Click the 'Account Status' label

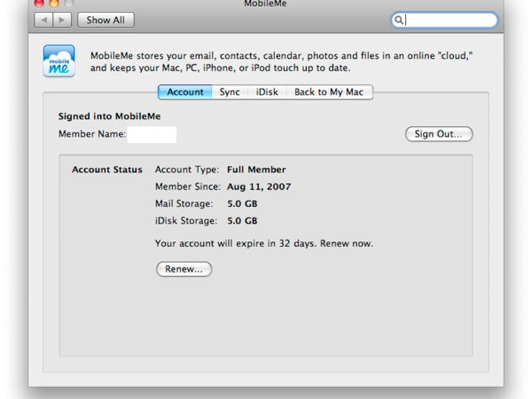107,170
